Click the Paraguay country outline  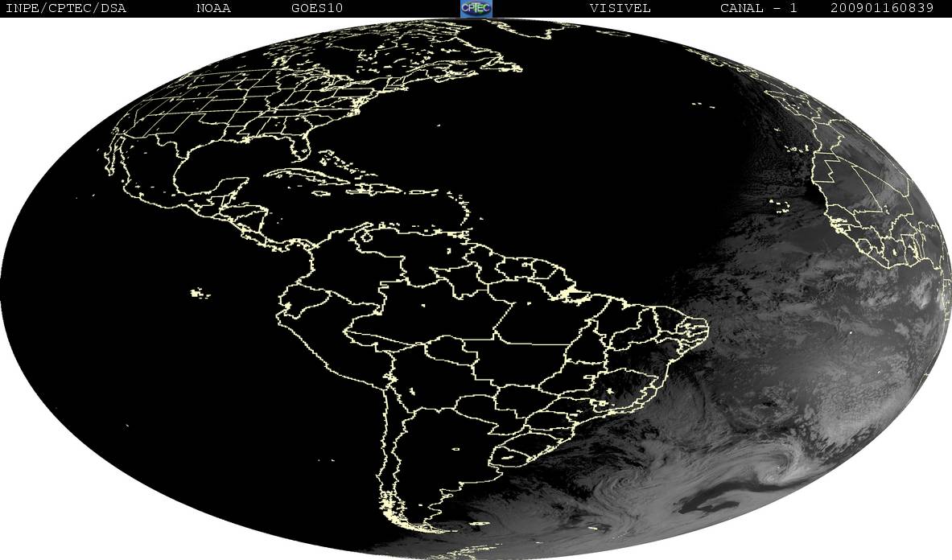(x=478, y=408)
